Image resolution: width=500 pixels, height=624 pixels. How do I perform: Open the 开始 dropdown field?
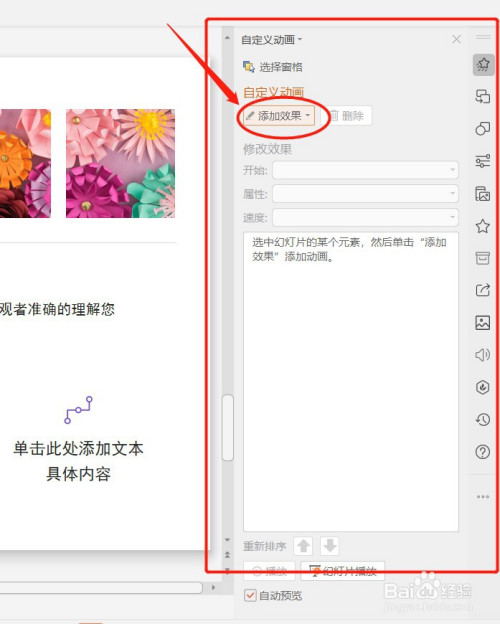(x=365, y=170)
